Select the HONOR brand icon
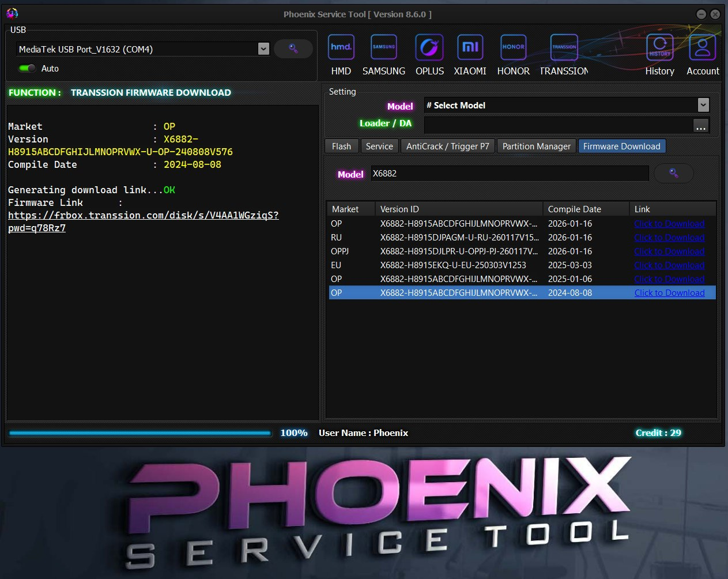The image size is (728, 579). 513,48
